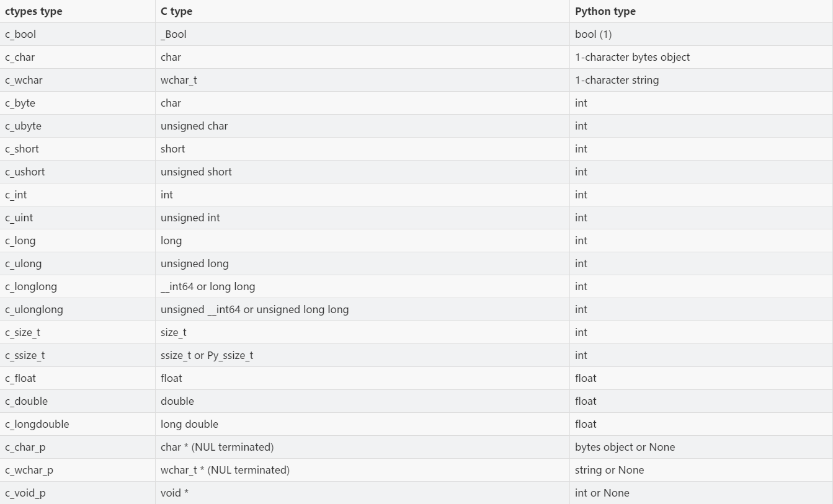Select "wchar_t * (NUL terminated)" cell
Viewport: 833px width, 504px height.
225,470
